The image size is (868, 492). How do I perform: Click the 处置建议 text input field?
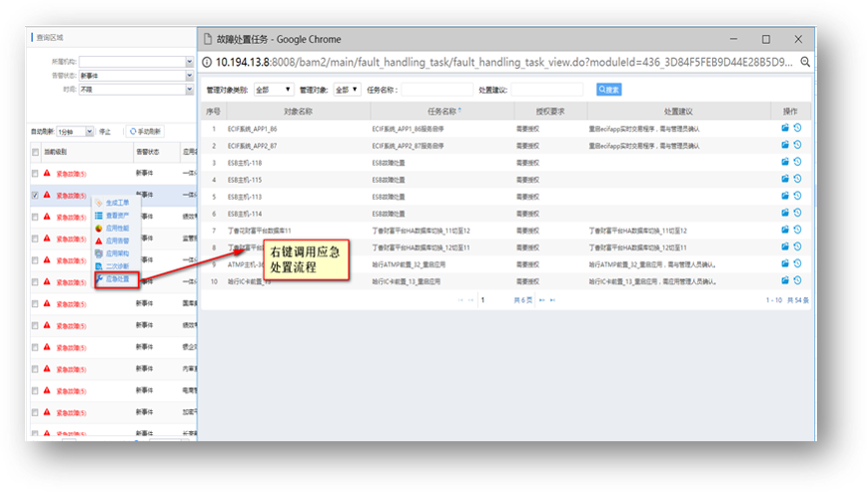point(547,90)
